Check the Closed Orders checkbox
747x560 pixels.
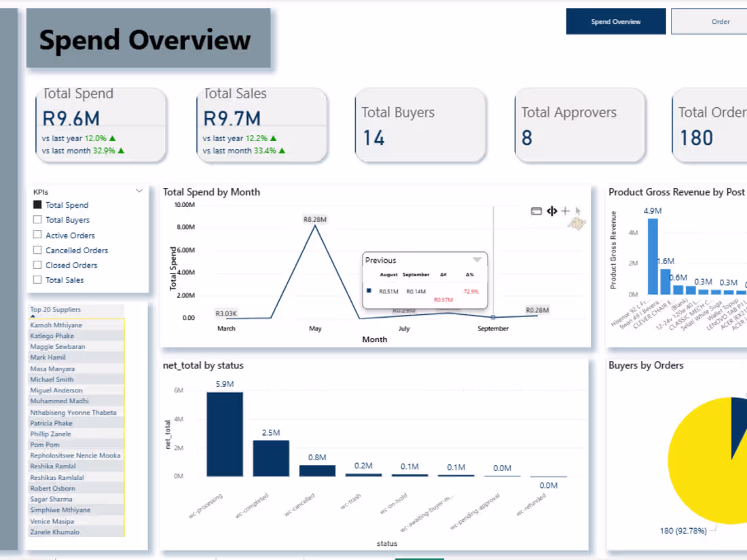37,265
